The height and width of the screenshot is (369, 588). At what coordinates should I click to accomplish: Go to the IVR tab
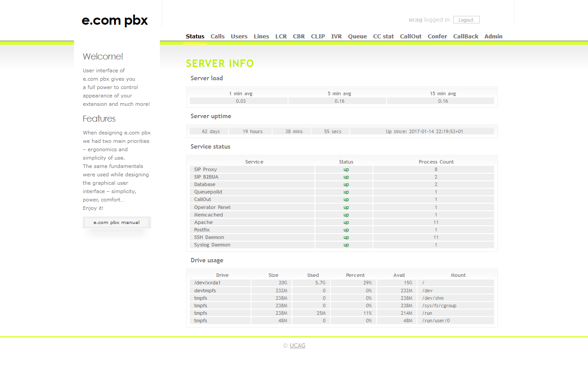[x=337, y=37]
